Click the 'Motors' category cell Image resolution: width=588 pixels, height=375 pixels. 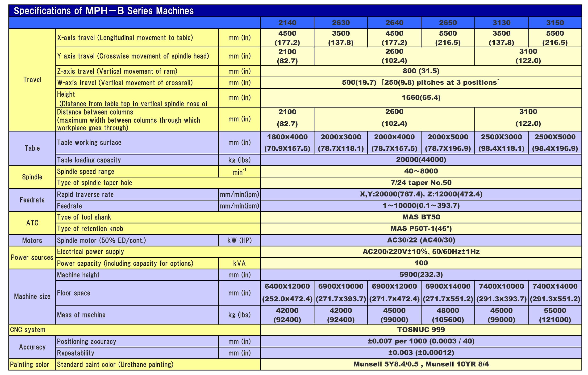pos(32,240)
